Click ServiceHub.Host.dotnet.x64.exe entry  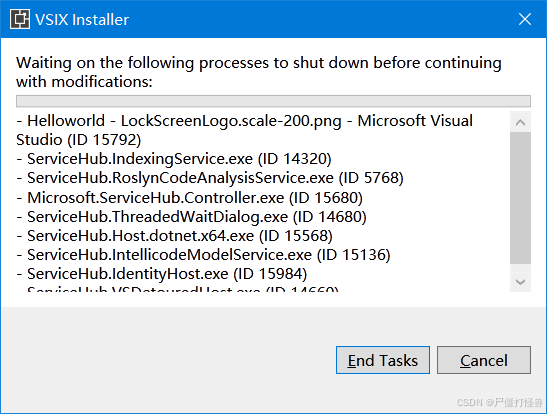(174, 236)
